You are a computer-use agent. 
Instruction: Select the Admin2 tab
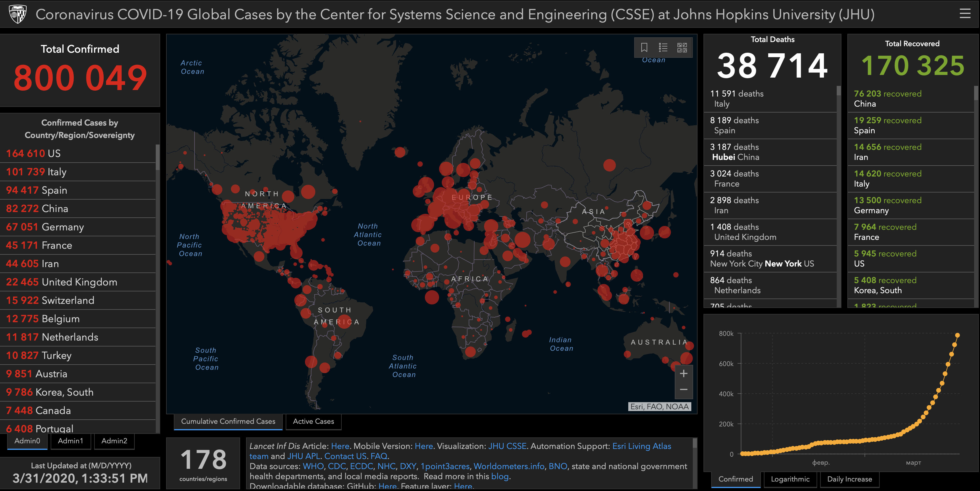(x=114, y=441)
